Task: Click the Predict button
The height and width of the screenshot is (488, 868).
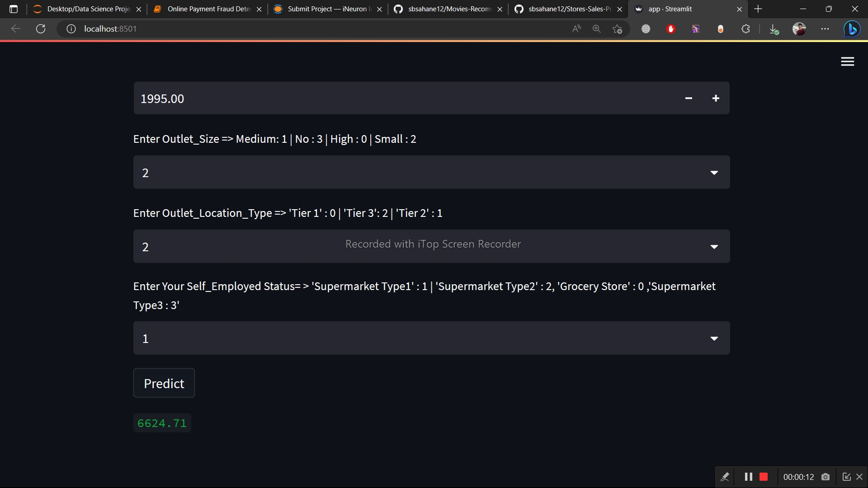Action: pyautogui.click(x=164, y=383)
